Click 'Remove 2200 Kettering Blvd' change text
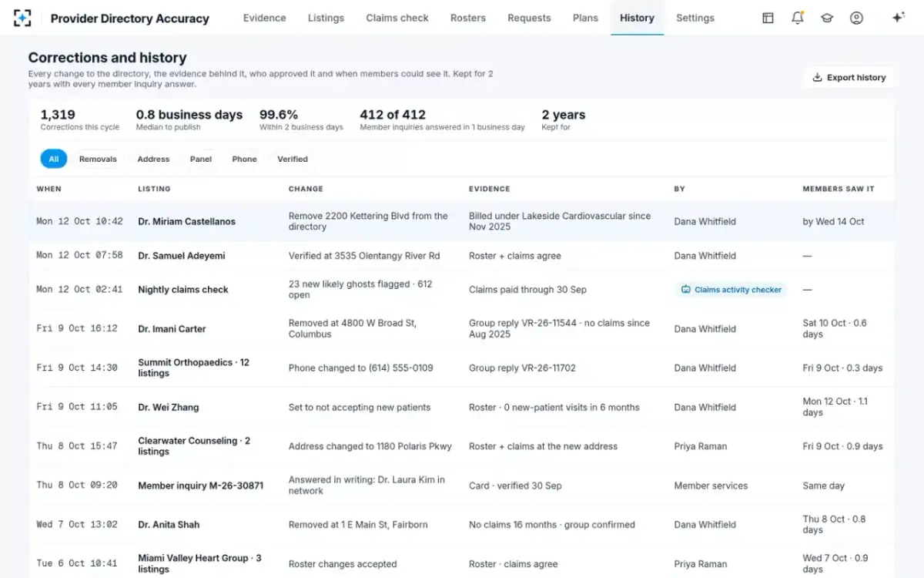This screenshot has height=578, width=924. click(368, 221)
